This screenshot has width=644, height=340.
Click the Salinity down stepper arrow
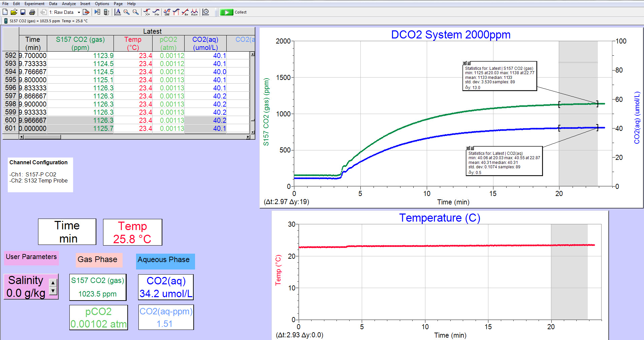point(53,290)
